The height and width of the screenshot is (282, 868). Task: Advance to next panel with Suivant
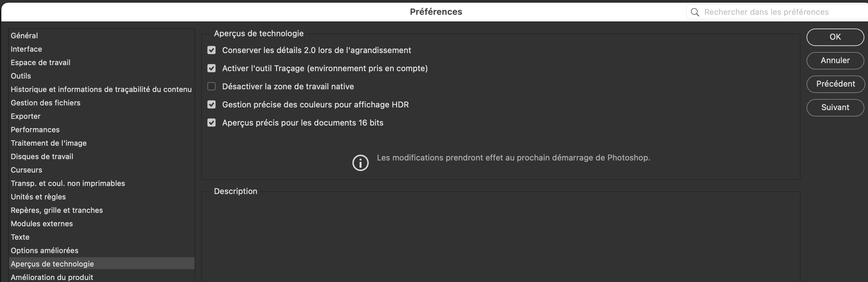835,108
